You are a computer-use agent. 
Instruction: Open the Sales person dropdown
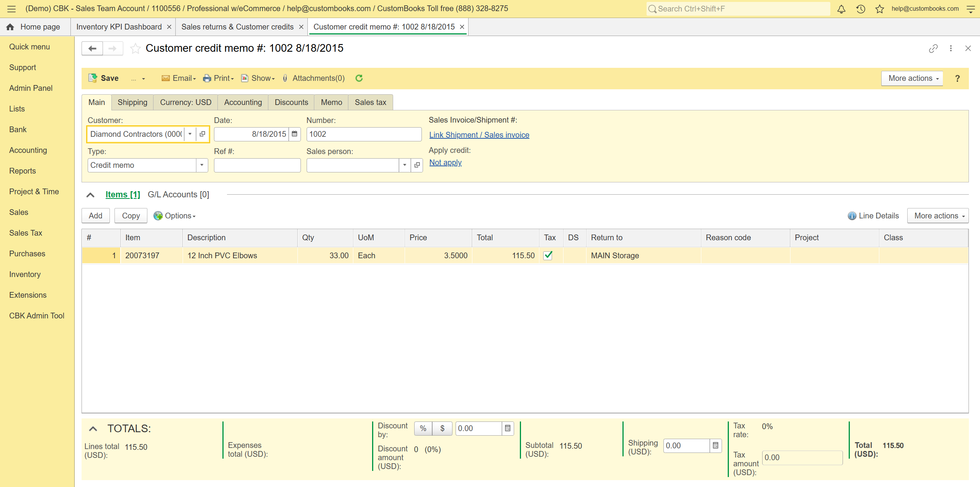(404, 165)
